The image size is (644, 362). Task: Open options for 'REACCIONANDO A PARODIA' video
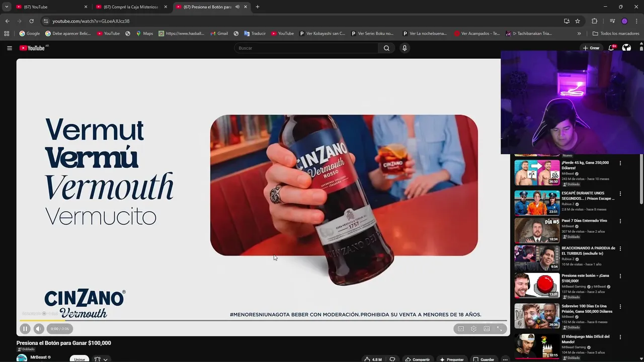pos(620,248)
